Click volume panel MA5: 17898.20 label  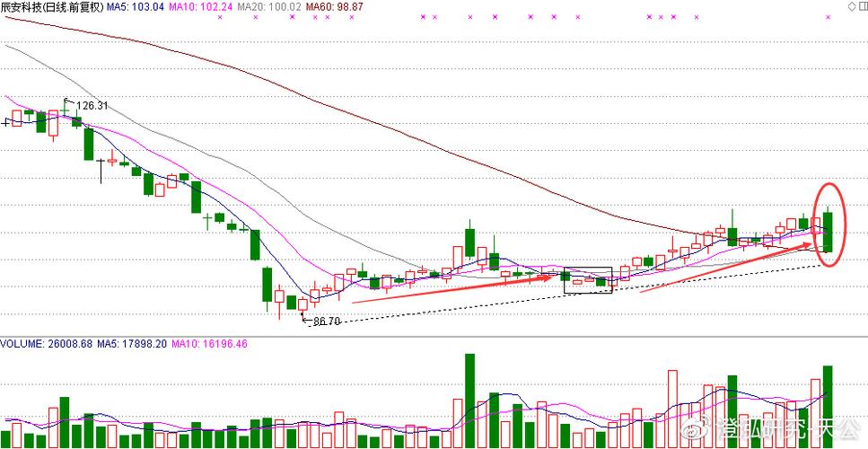(132, 344)
